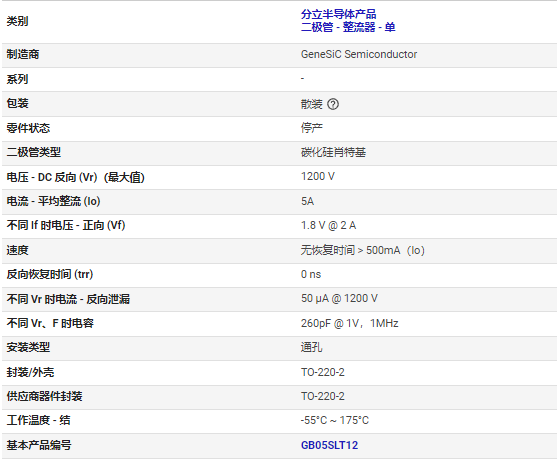The height and width of the screenshot is (459, 557).
Task: Click the 通孔 mounting type value
Action: coord(312,347)
